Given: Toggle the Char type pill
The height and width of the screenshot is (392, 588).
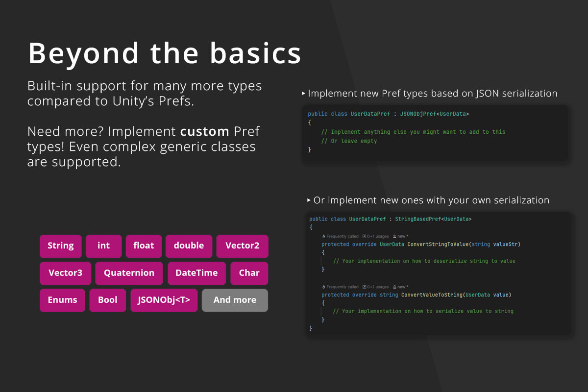Looking at the screenshot, I should (x=249, y=273).
